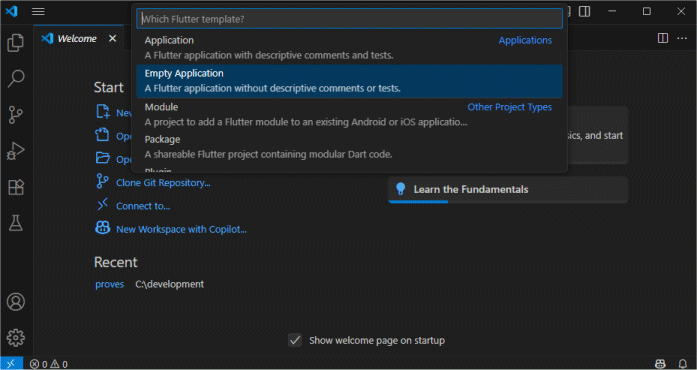This screenshot has height=370, width=697.
Task: Open editor More Actions ellipsis
Action: point(682,38)
